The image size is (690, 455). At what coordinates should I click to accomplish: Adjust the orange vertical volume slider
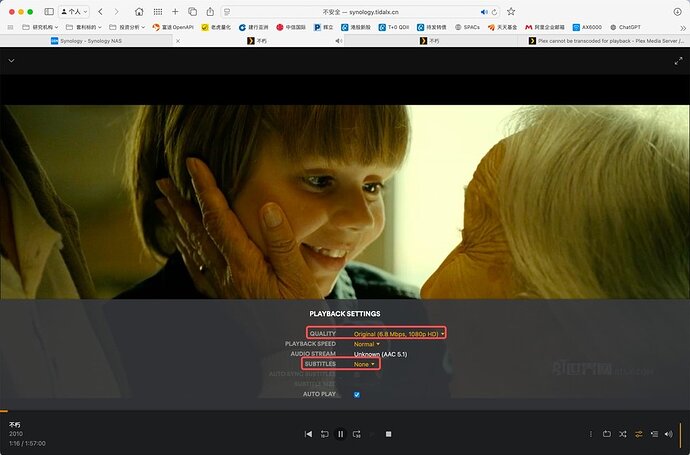point(680,435)
